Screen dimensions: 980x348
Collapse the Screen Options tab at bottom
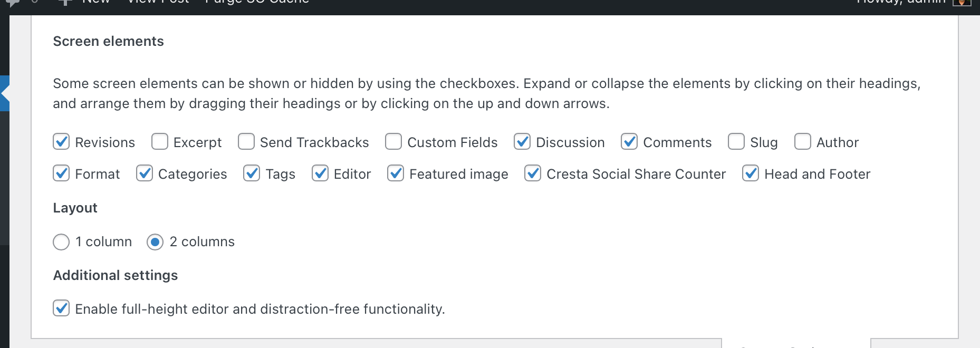[x=796, y=344]
